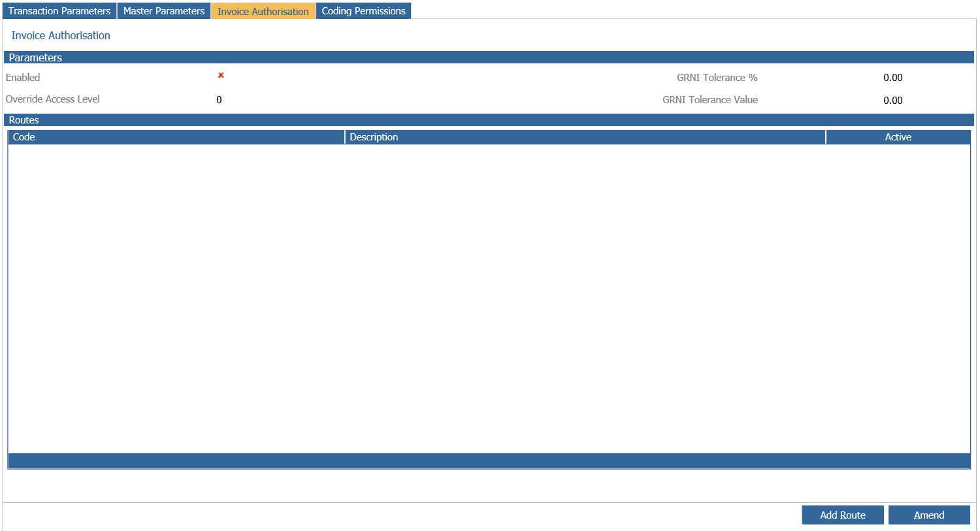Click the Routes grid footer bar
Image resolution: width=980 pixels, height=531 pixels.
[x=489, y=461]
